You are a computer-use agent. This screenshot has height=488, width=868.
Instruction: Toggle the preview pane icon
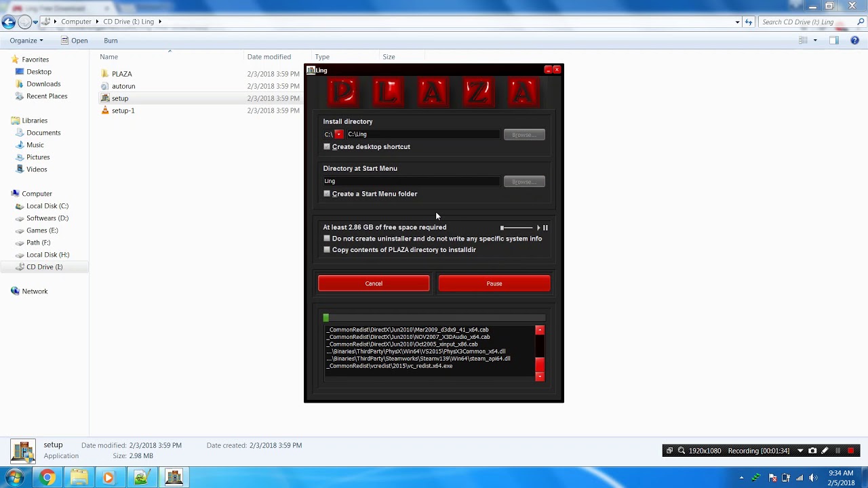click(x=834, y=41)
